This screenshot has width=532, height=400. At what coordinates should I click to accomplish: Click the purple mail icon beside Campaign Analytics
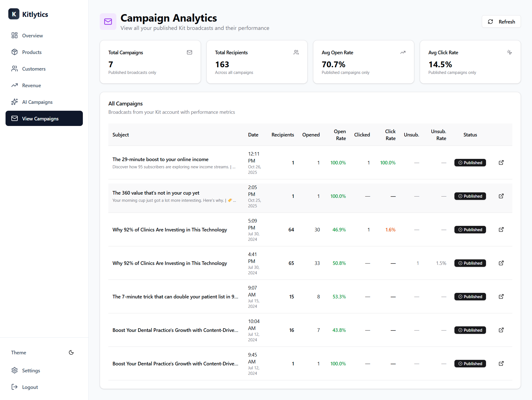tap(108, 22)
